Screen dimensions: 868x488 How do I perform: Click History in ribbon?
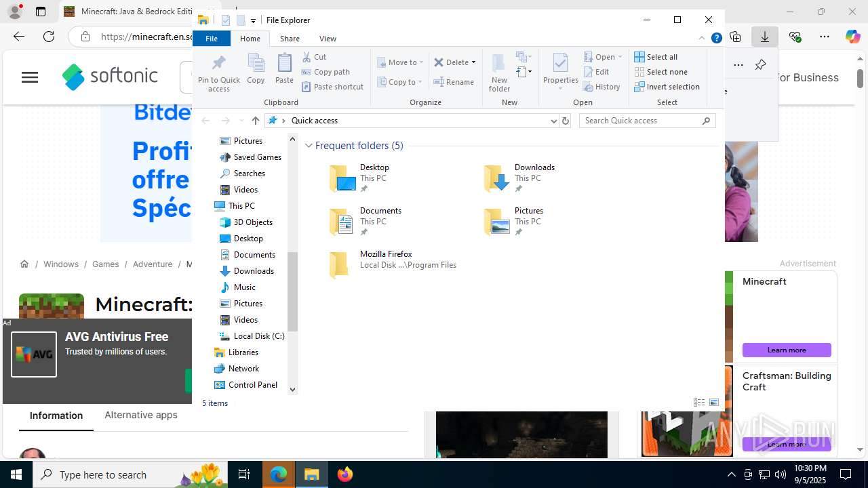click(x=601, y=87)
